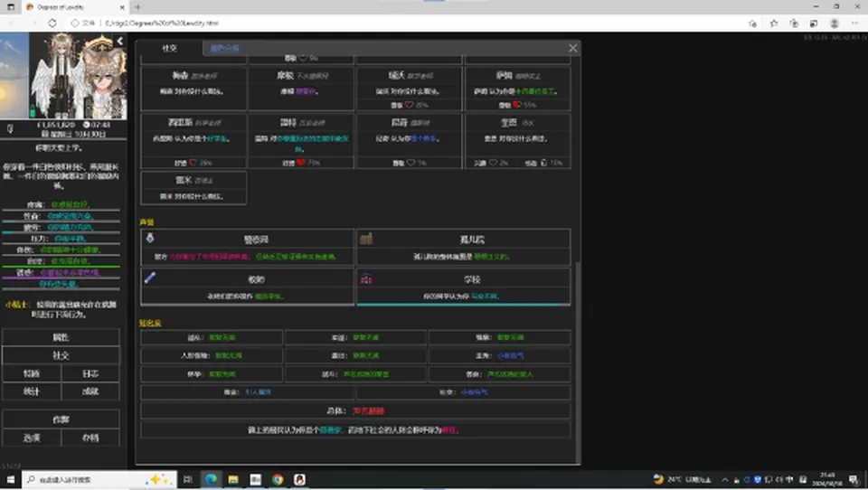Click the police station badge icon

[150, 238]
